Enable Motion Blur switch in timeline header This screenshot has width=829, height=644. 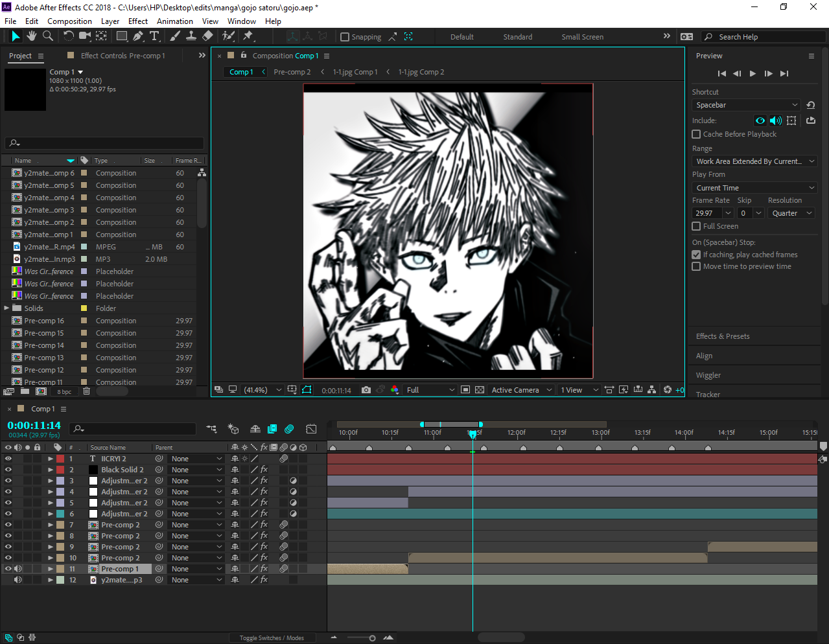coord(289,429)
